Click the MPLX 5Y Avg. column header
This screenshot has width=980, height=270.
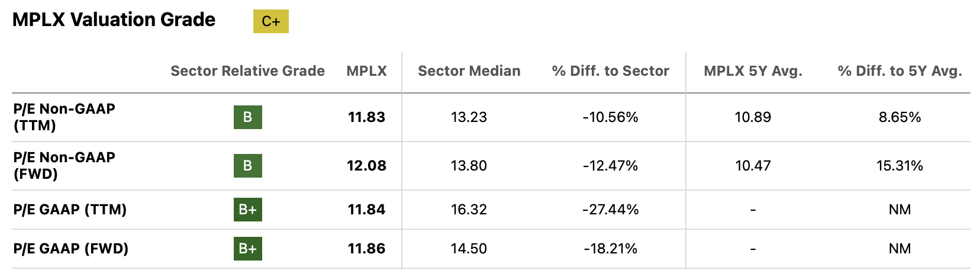(753, 71)
